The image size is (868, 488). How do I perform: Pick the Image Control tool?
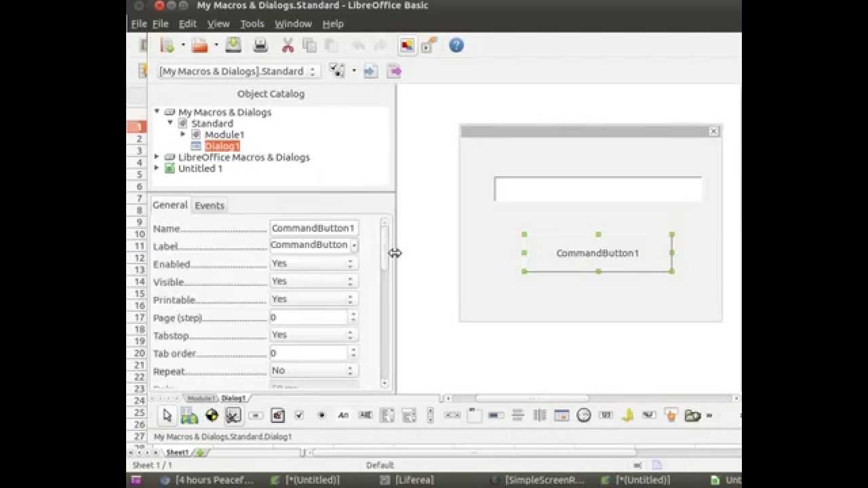tap(277, 415)
